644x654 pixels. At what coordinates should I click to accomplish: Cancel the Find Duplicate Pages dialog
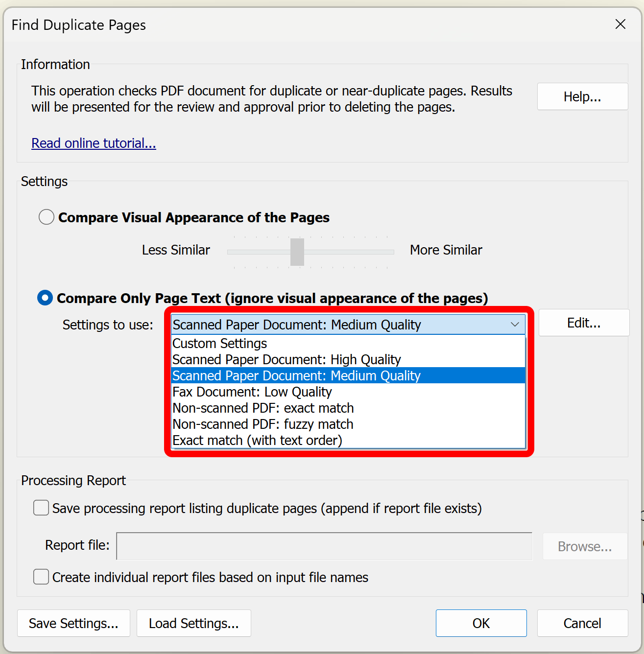pyautogui.click(x=582, y=623)
